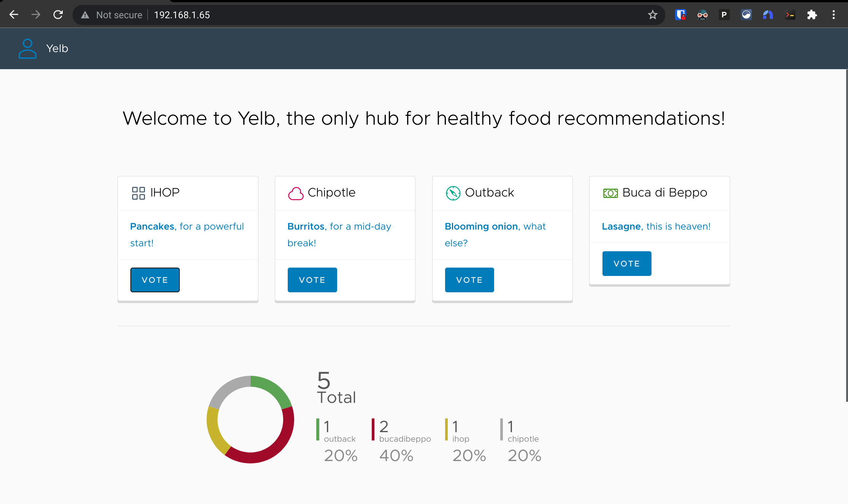Click the Chipotle cloud icon

tap(296, 193)
